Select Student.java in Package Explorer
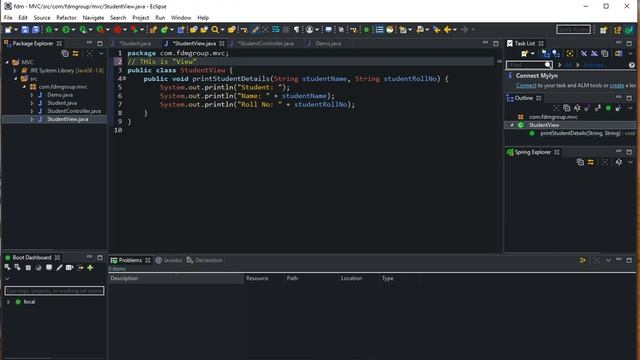The height and width of the screenshot is (360, 640). pos(62,103)
